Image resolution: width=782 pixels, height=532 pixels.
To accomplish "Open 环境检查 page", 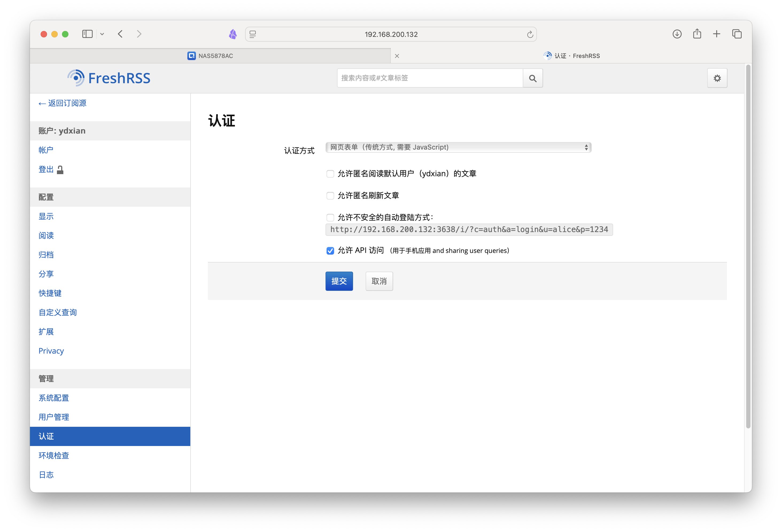I will [x=53, y=456].
